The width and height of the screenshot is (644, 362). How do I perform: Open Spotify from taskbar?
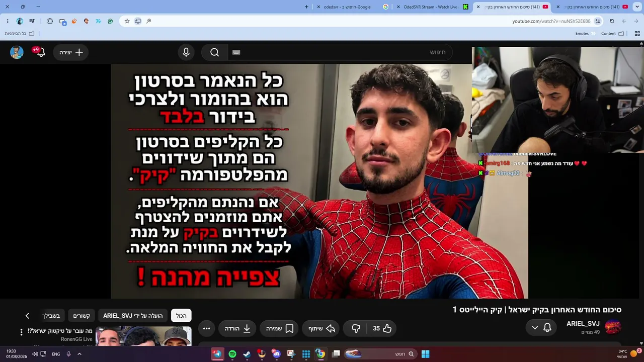tap(232, 354)
